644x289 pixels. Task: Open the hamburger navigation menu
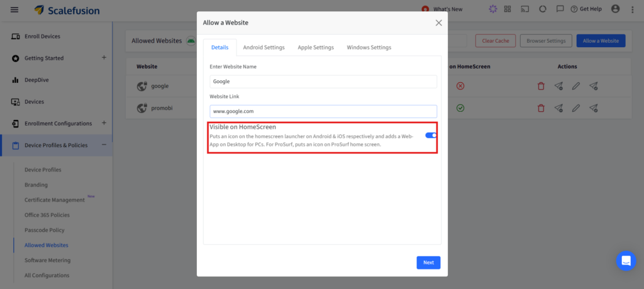(x=14, y=10)
